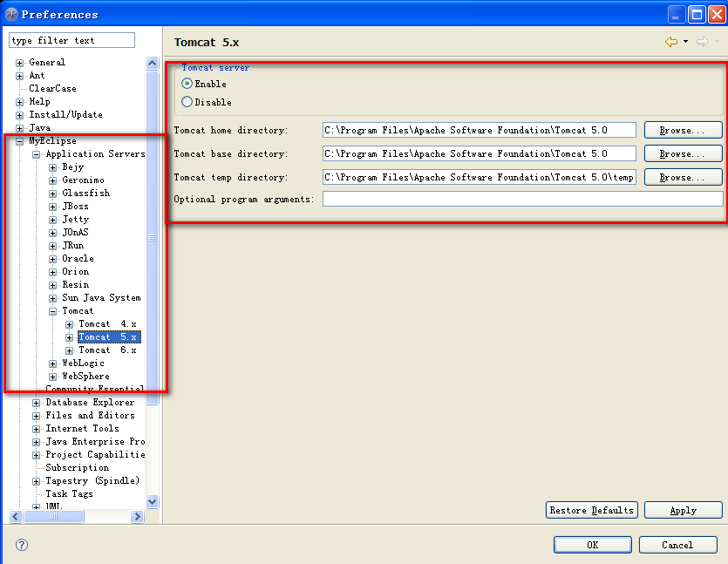Open the Help question mark icon

click(22, 545)
